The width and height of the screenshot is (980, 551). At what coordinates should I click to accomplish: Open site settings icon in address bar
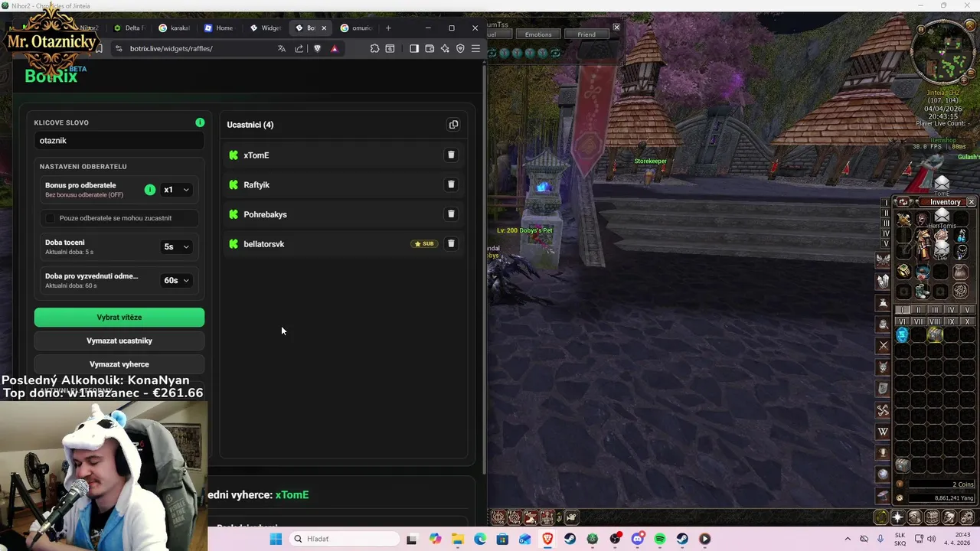pos(118,48)
